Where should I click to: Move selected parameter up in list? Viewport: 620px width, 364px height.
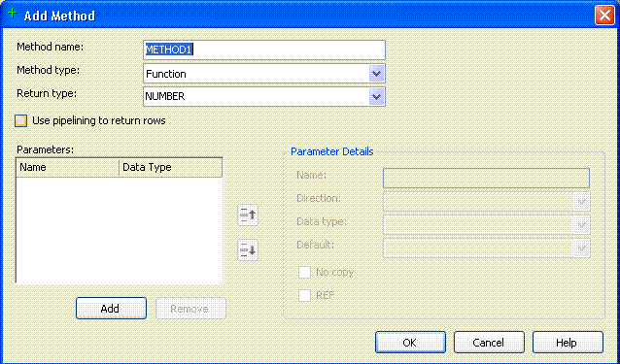point(248,215)
